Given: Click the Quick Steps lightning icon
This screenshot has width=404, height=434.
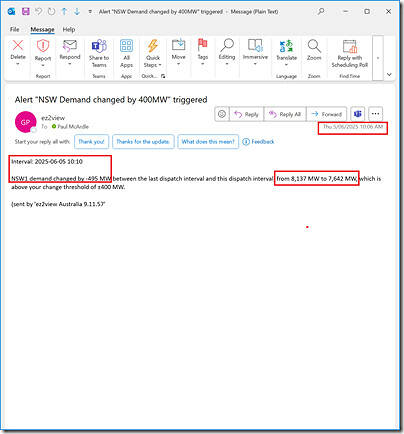Looking at the screenshot, I should click(x=153, y=45).
